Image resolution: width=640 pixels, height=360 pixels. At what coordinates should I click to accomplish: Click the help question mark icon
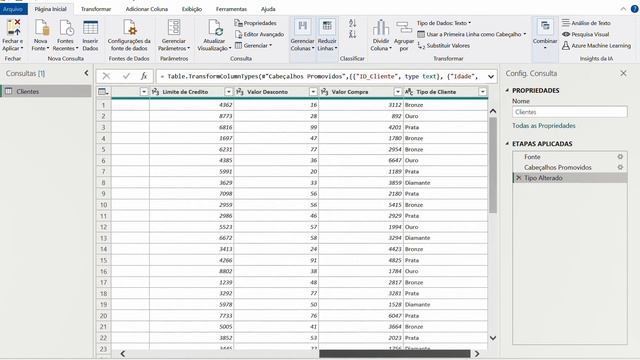(635, 9)
